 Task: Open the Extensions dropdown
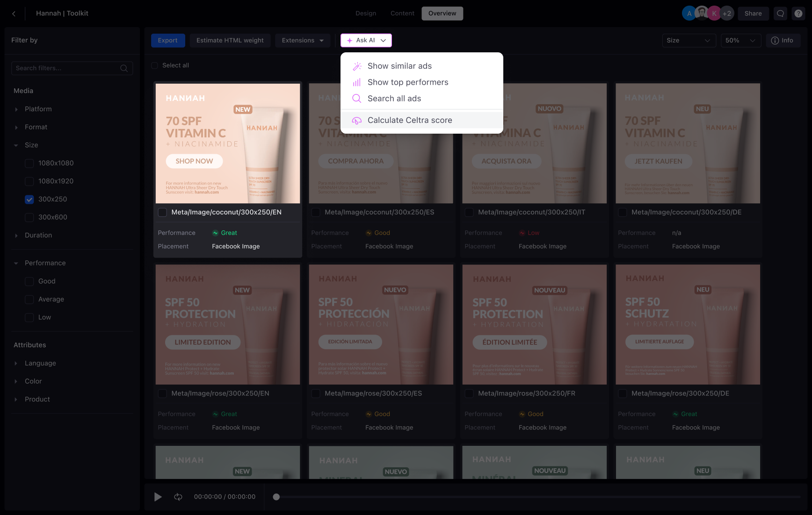(303, 41)
